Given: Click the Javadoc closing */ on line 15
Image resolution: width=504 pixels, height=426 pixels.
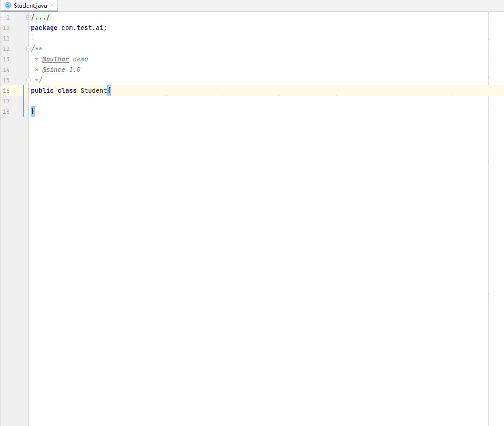Looking at the screenshot, I should (x=39, y=80).
